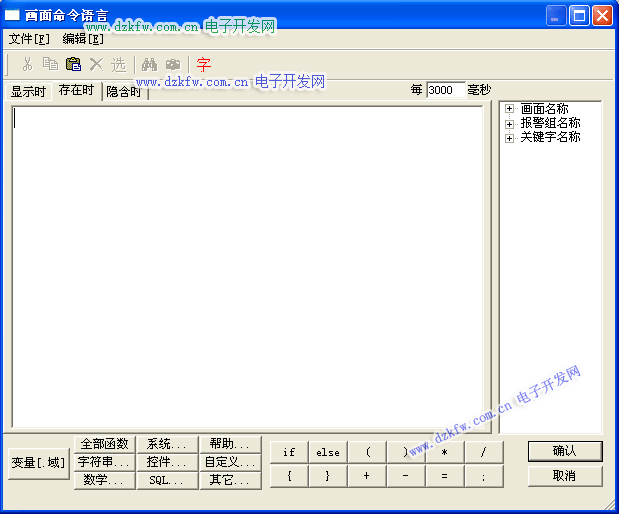Click the red Font (字) toolbar icon
The height and width of the screenshot is (514, 619).
(x=203, y=64)
